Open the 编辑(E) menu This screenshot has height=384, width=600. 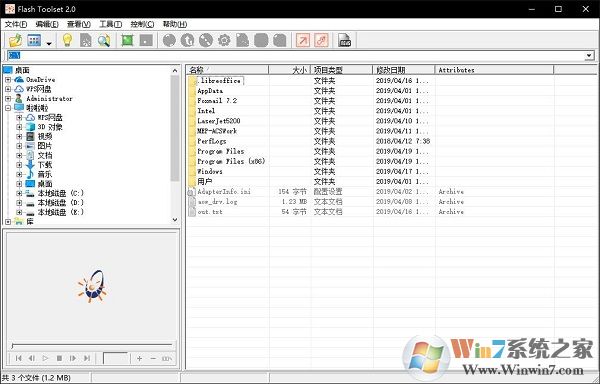47,24
